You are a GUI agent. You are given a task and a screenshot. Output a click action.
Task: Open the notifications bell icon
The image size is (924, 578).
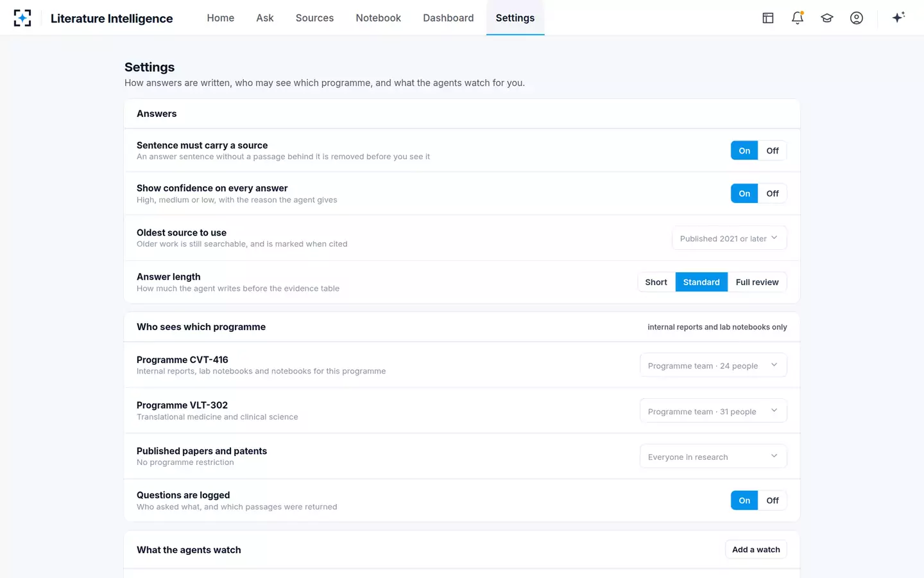[x=798, y=18]
